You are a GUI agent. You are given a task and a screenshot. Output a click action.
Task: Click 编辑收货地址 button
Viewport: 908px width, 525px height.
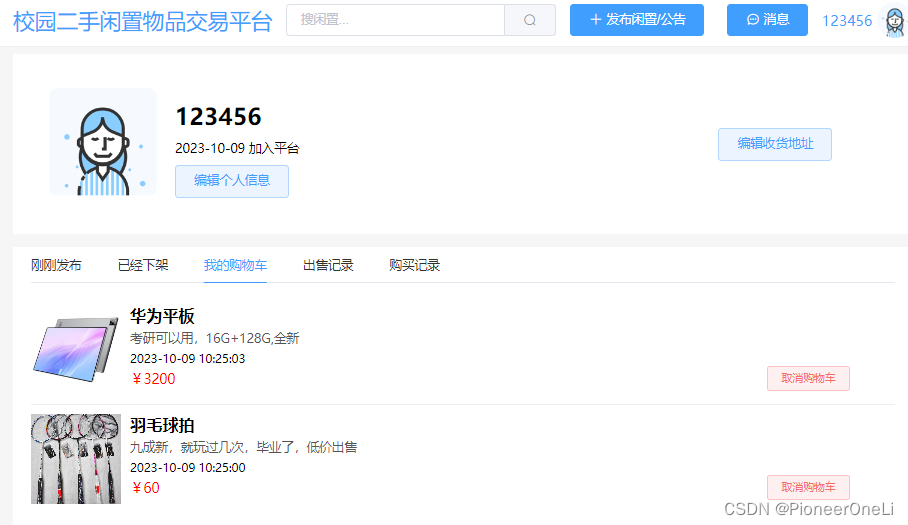pyautogui.click(x=775, y=144)
